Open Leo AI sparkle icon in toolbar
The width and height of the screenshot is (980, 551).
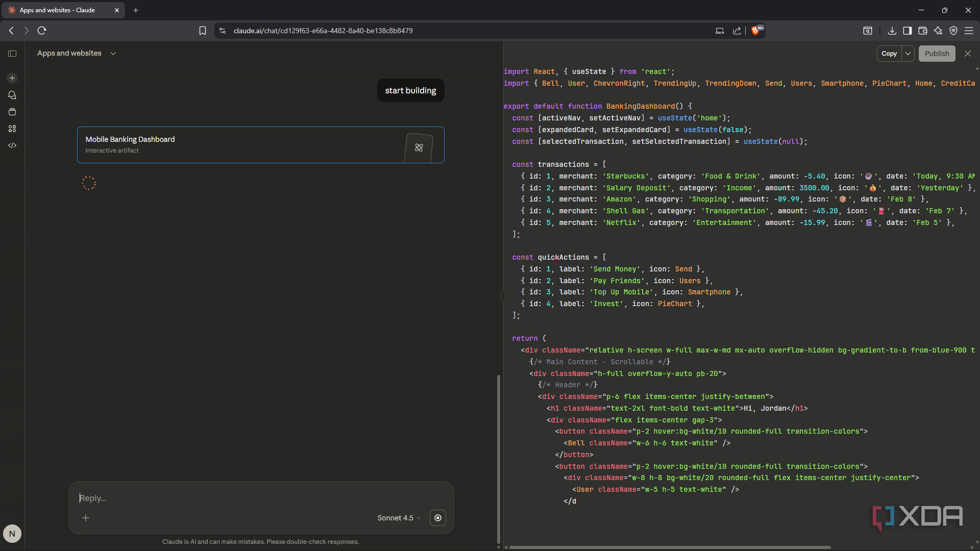[x=938, y=31]
